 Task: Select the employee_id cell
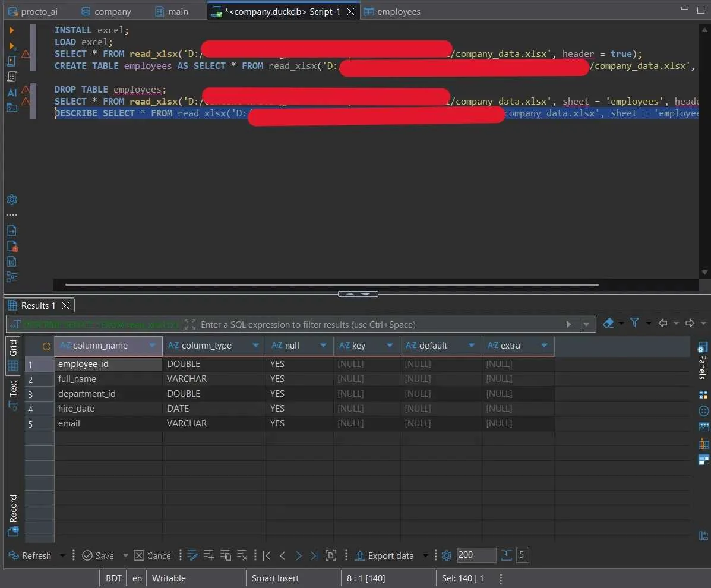point(108,364)
